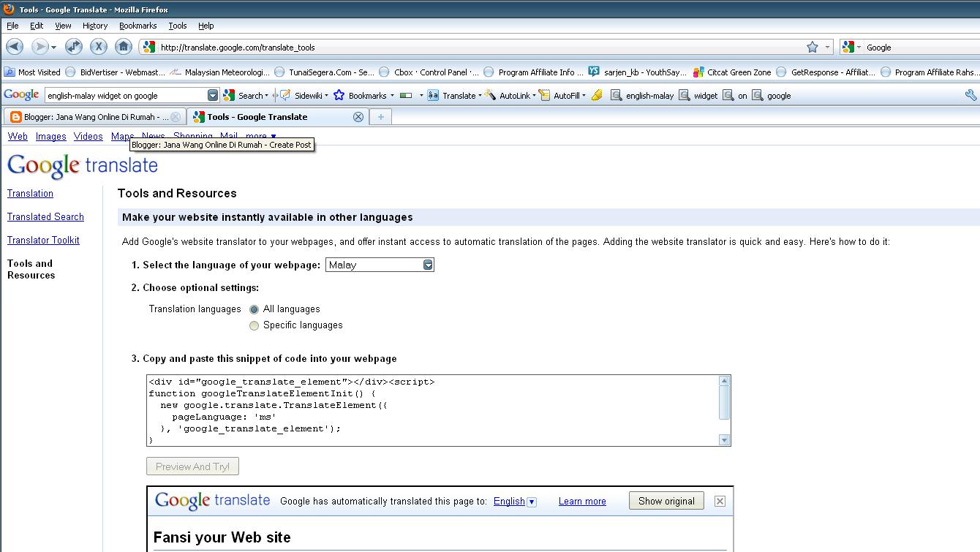This screenshot has width=980, height=552.
Task: Close the translate preview banner
Action: click(720, 501)
